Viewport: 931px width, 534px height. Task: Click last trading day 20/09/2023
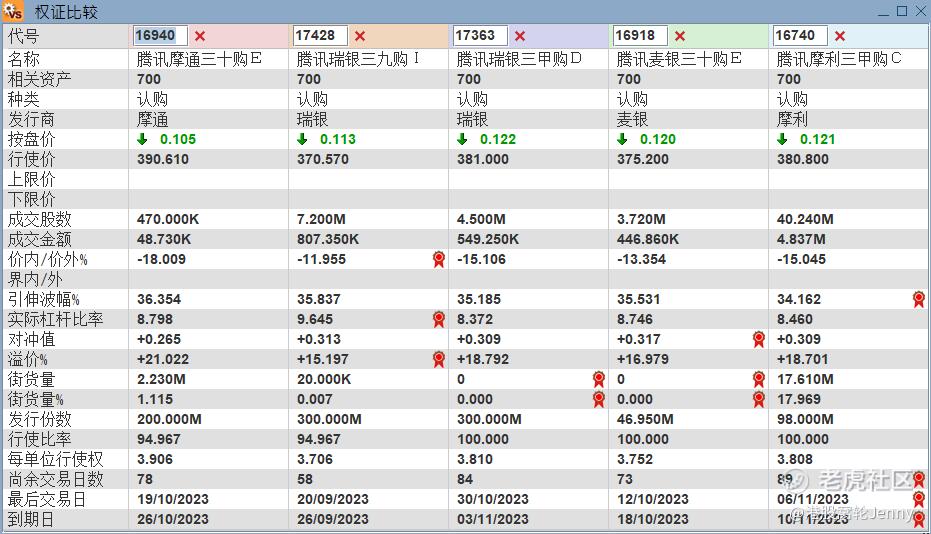pyautogui.click(x=332, y=499)
